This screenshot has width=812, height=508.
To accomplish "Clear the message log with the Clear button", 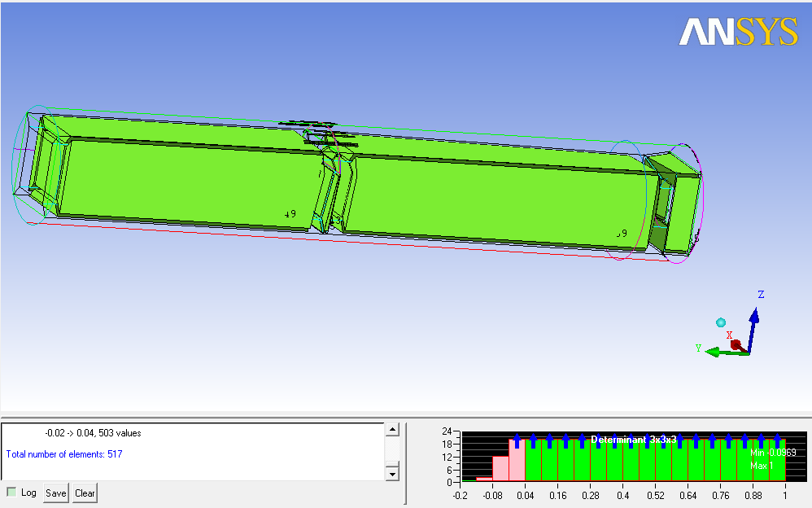I will (x=85, y=493).
